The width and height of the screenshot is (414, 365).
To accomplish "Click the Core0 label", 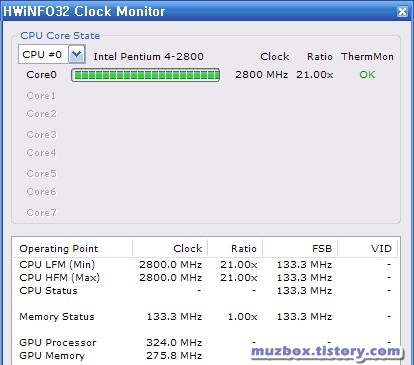I will click(42, 75).
